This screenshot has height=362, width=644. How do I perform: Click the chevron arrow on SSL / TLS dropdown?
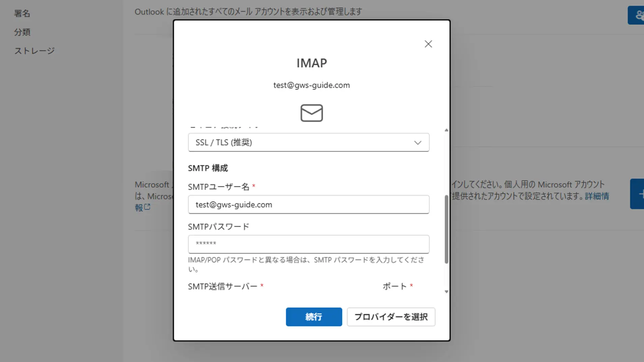click(x=417, y=143)
